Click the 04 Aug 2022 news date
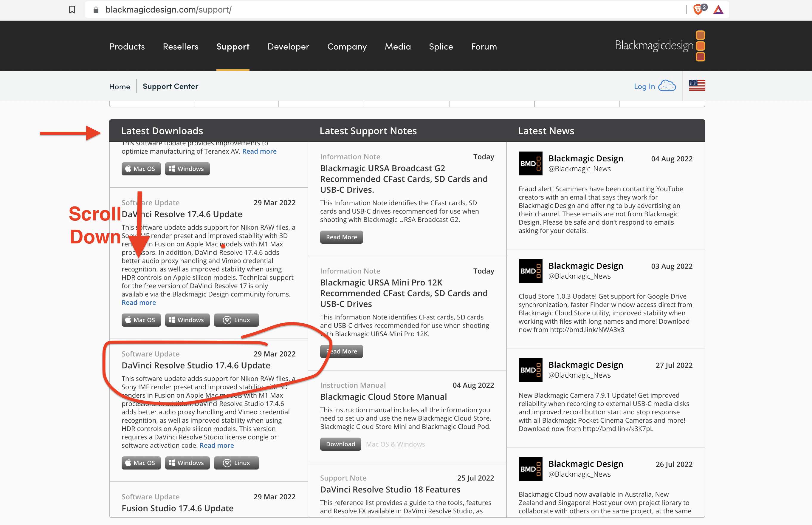 [672, 159]
